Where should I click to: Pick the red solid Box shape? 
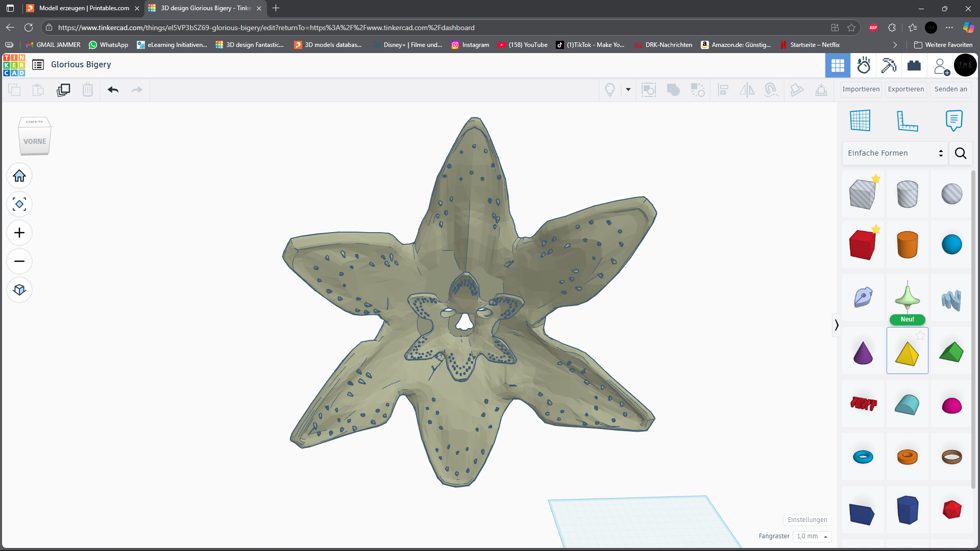point(863,245)
